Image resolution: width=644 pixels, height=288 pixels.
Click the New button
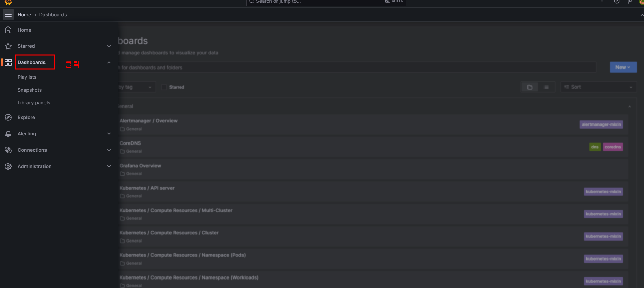tap(623, 67)
